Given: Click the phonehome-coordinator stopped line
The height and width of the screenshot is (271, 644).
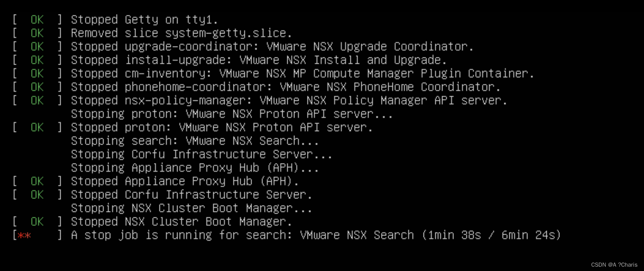Looking at the screenshot, I should 286,87.
